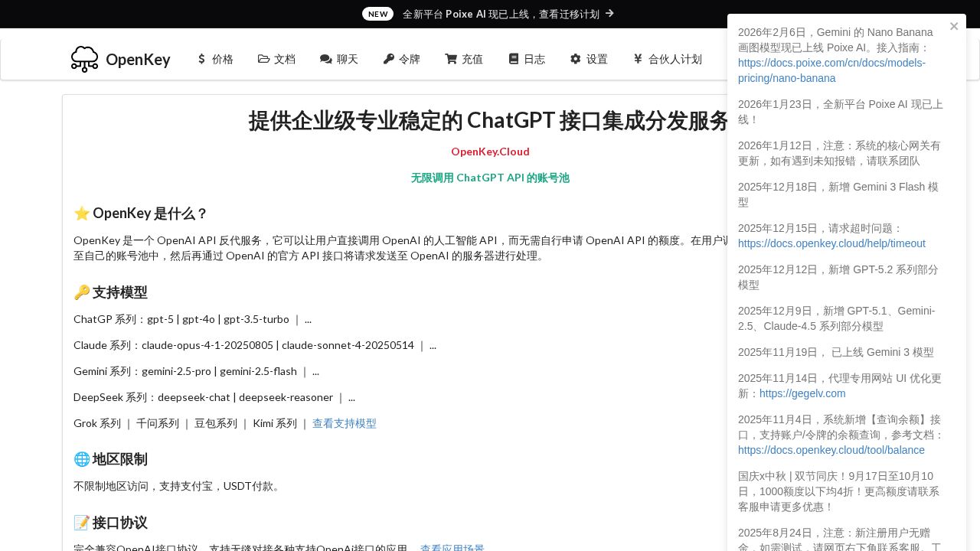Click the 地区限制 heading
The width and height of the screenshot is (980, 551).
click(x=110, y=459)
